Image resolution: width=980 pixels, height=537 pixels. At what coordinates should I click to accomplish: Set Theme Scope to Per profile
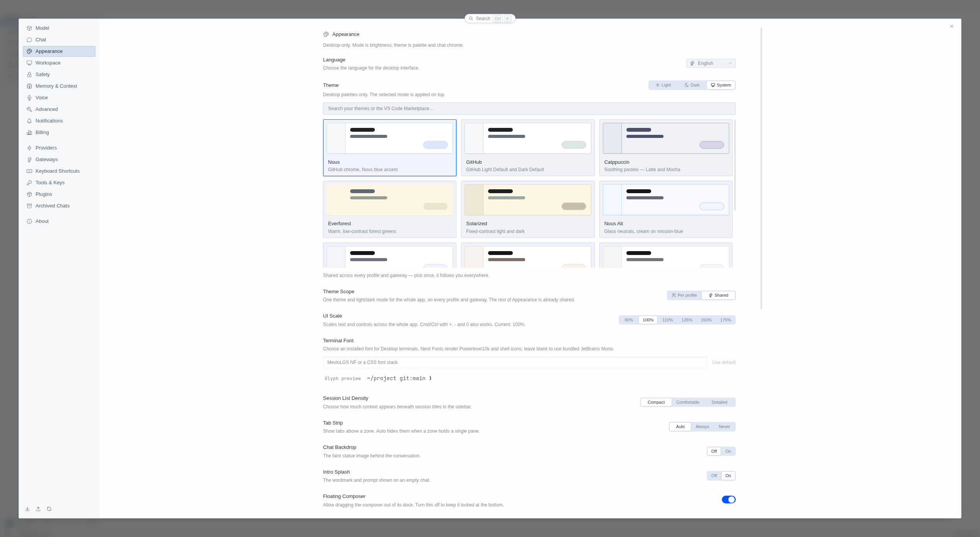click(x=684, y=295)
